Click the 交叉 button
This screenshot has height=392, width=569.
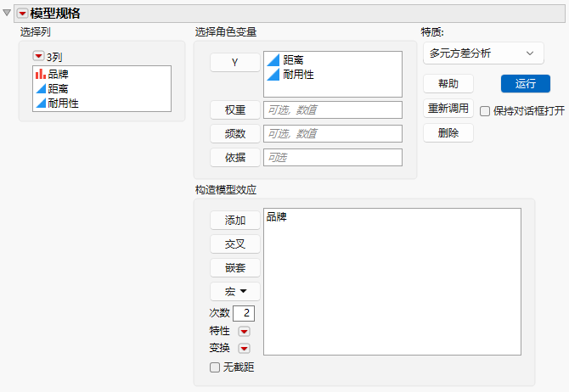[235, 244]
